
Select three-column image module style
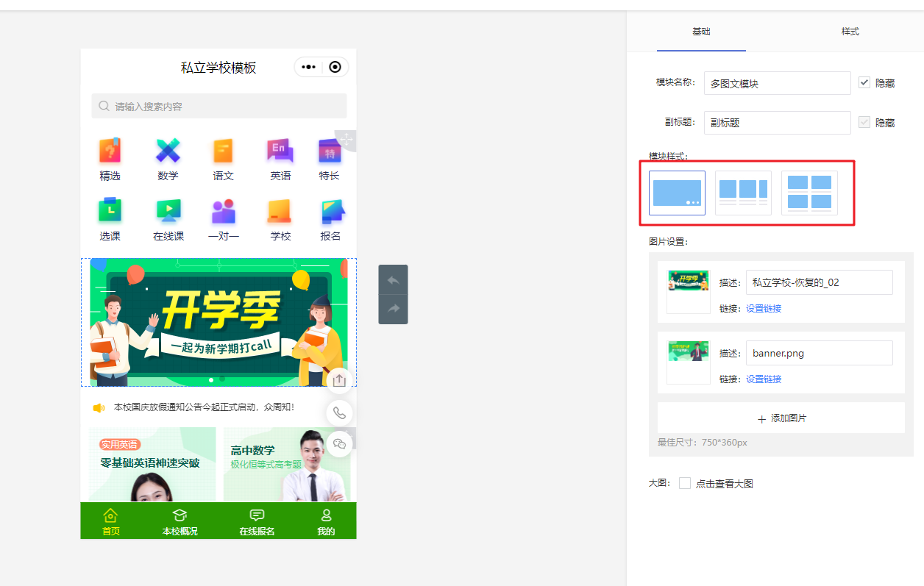743,193
